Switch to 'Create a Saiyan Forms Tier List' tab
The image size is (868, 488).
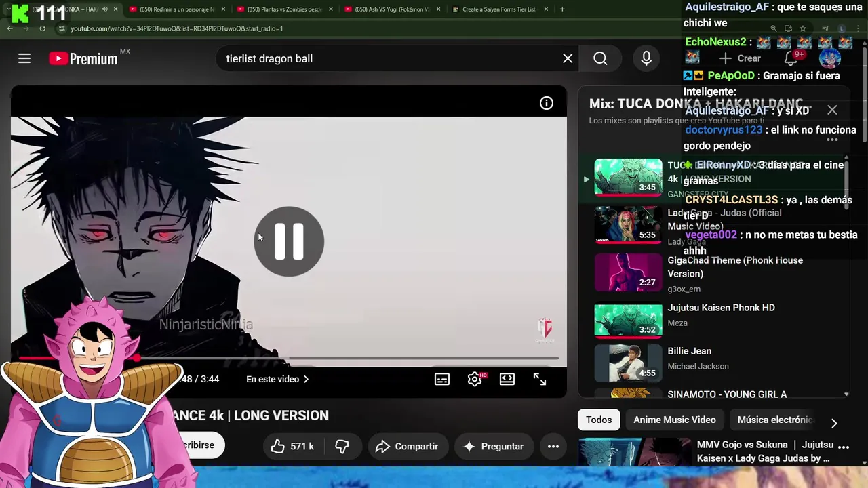498,9
